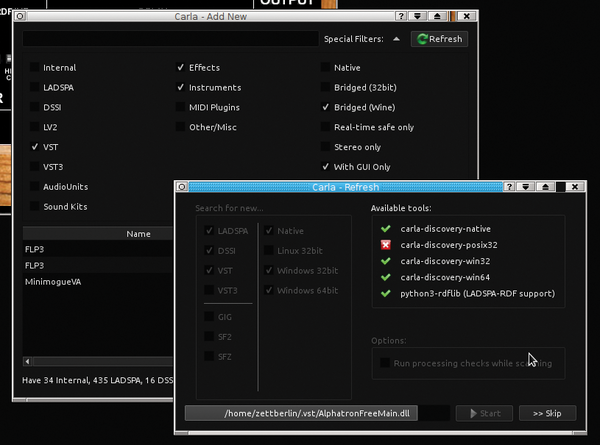This screenshot has width=600, height=445.
Task: Click green check next to carla-discovery-native
Action: [386, 228]
